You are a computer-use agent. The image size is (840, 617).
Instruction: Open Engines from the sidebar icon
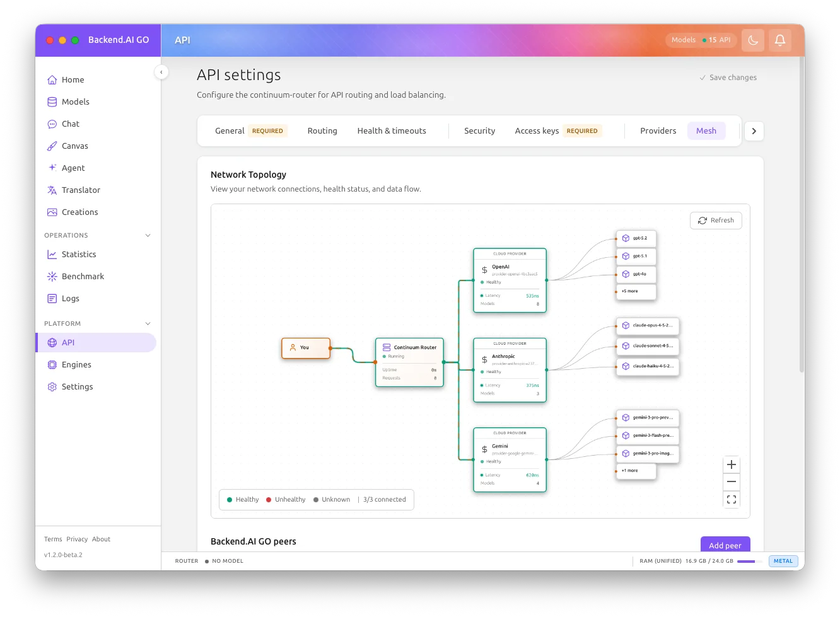(51, 364)
